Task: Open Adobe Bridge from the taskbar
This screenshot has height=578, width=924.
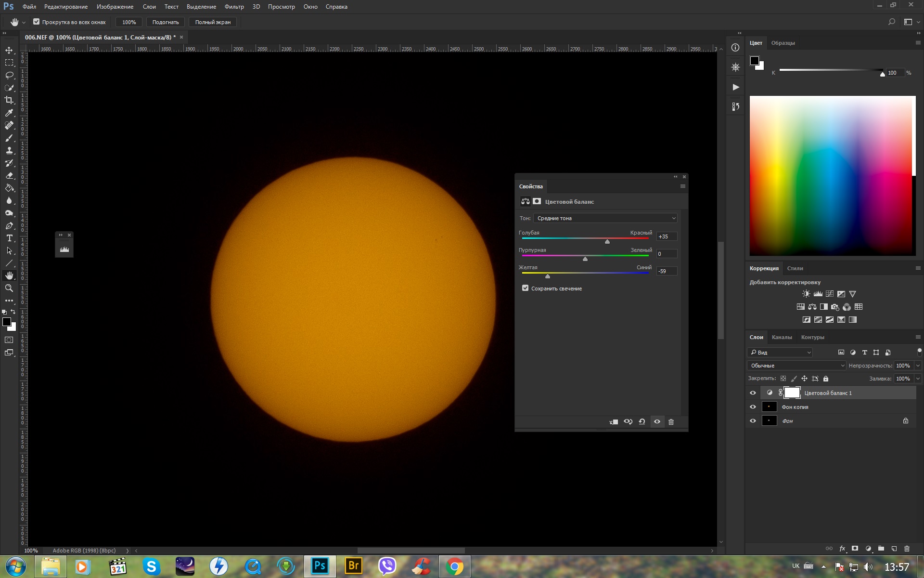Action: coord(353,566)
